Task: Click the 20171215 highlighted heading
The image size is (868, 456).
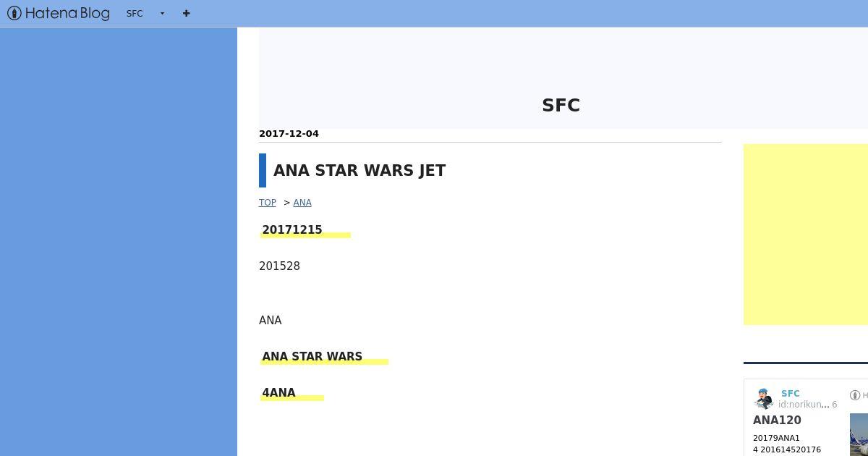Action: (x=292, y=230)
